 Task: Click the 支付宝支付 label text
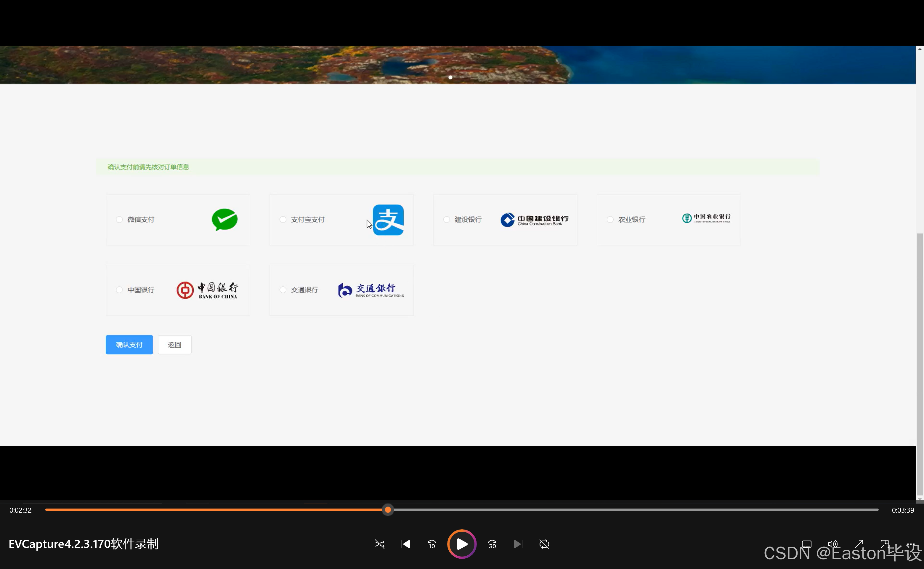click(x=308, y=219)
